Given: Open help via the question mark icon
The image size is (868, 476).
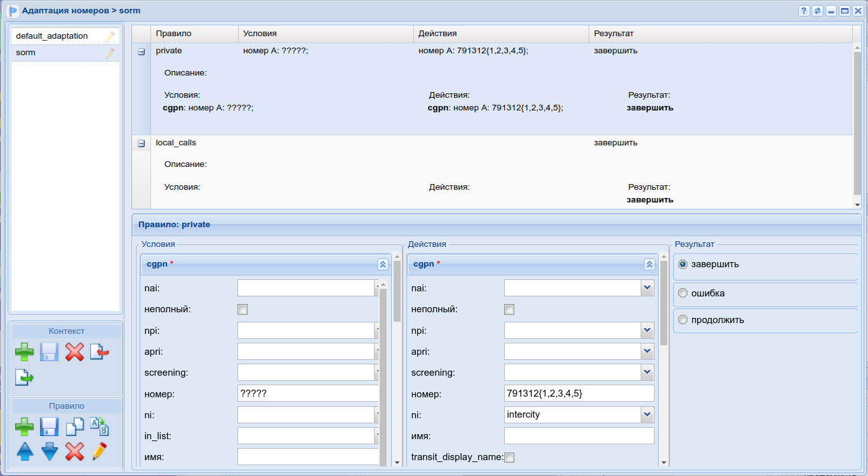Looking at the screenshot, I should pos(803,11).
